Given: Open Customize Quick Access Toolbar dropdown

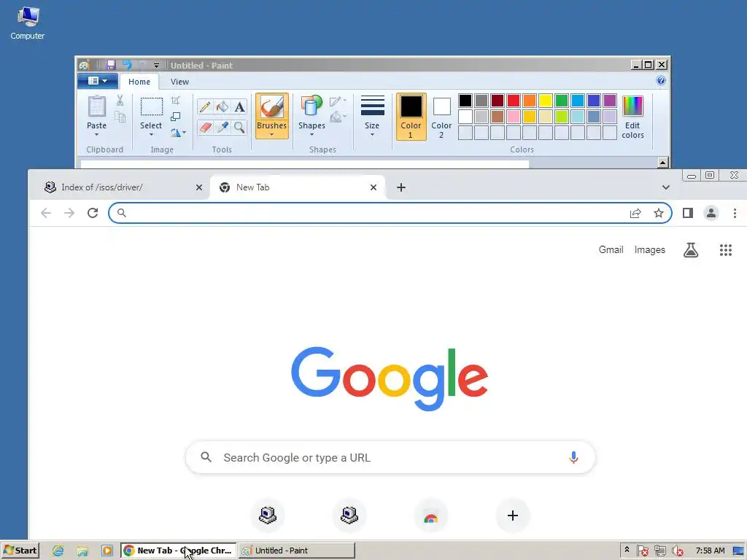Looking at the screenshot, I should click(156, 65).
